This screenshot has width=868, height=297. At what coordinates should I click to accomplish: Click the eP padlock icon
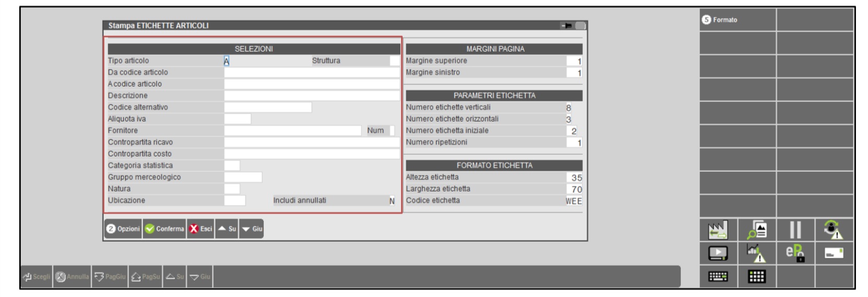pos(795,253)
